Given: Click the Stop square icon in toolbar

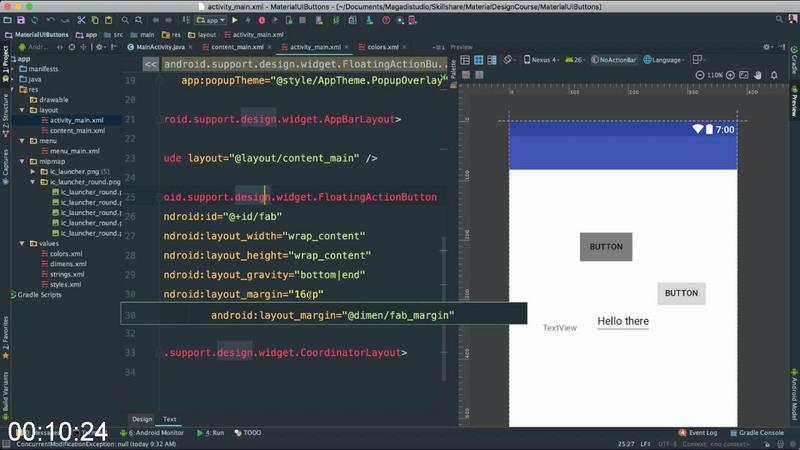Looking at the screenshot, I should point(303,20).
